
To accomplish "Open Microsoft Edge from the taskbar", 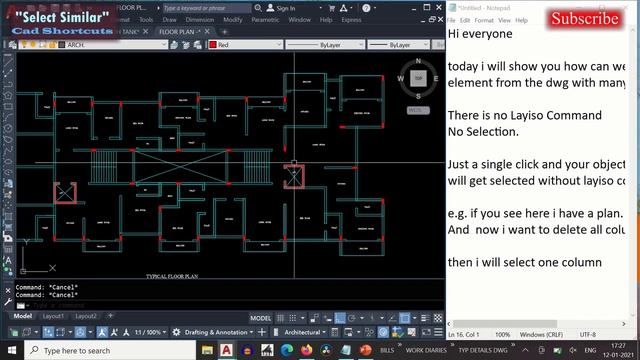I will (287, 350).
